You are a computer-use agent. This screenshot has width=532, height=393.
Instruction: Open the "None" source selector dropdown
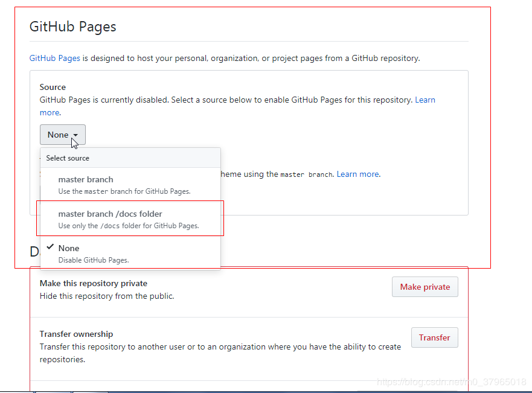tap(62, 135)
